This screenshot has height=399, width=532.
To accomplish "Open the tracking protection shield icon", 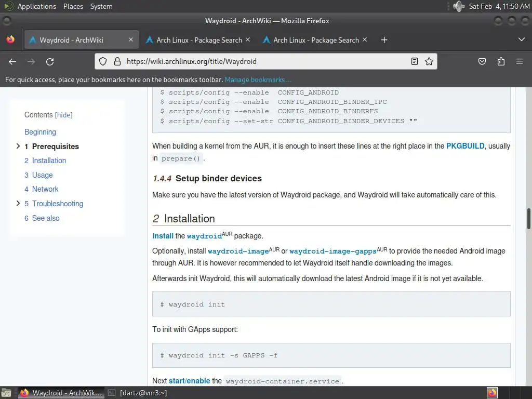I will pos(103,61).
